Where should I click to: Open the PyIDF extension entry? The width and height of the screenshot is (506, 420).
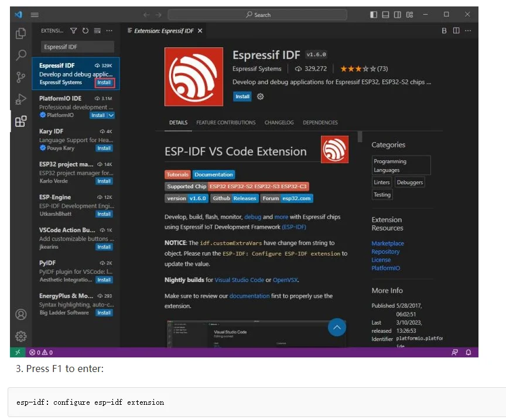[x=76, y=271]
